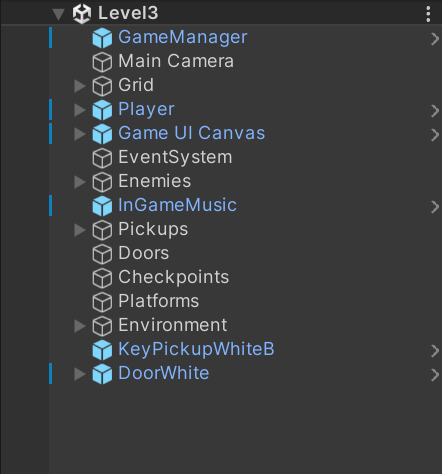The width and height of the screenshot is (442, 474).
Task: Click the InGameMusic prefab cube icon
Action: 102,206
